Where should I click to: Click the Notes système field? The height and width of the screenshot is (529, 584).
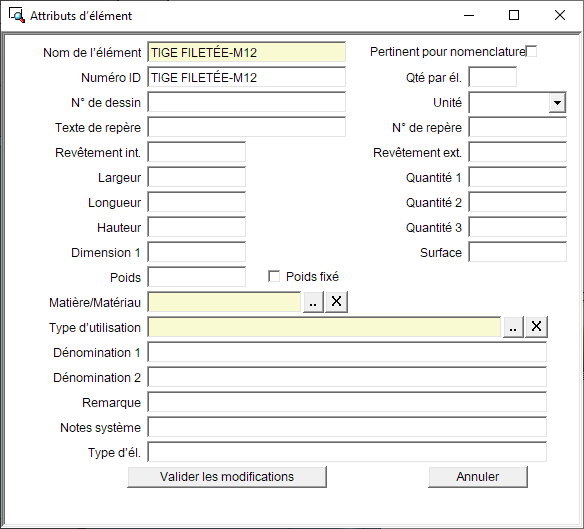coord(347,427)
